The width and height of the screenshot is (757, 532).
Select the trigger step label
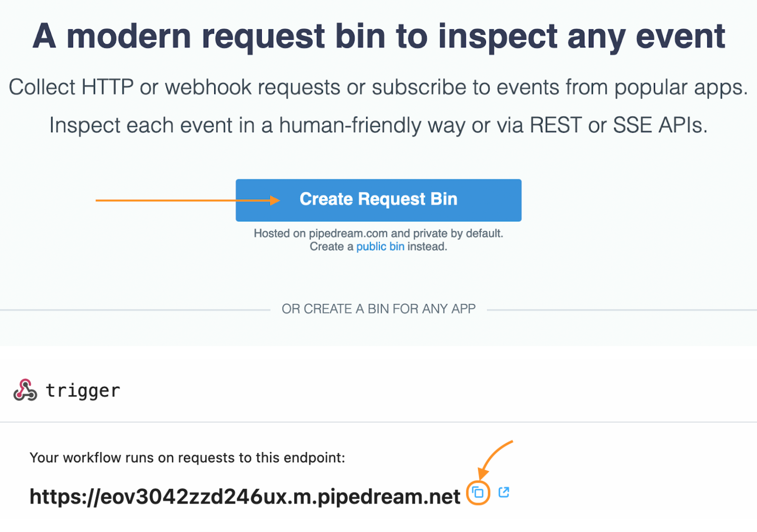[83, 390]
